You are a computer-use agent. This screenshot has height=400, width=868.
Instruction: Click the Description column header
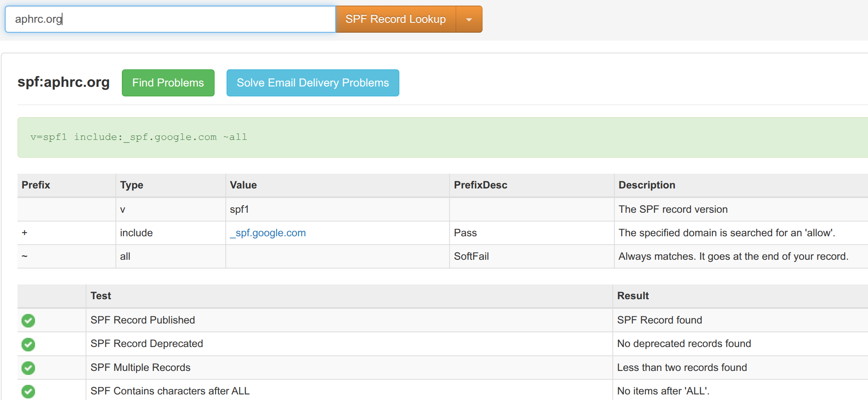pos(647,185)
